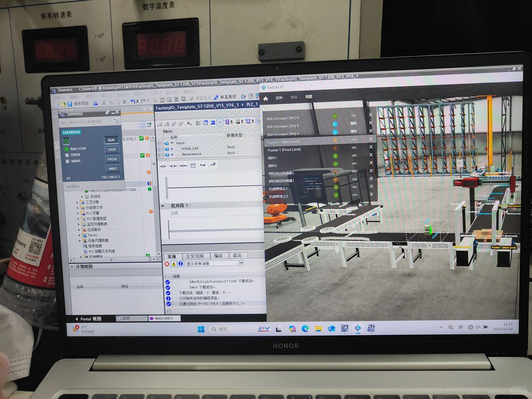Click the delete X icon in TIA toolbar
532x399 pixels.
tap(125, 102)
